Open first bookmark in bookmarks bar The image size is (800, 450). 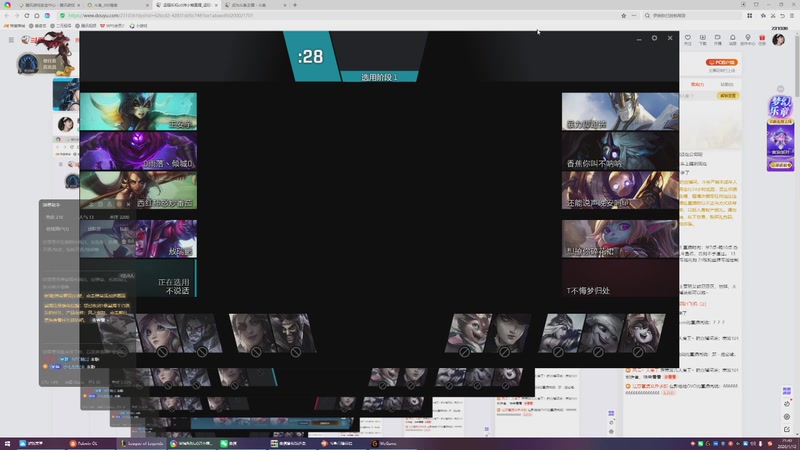[x=14, y=26]
